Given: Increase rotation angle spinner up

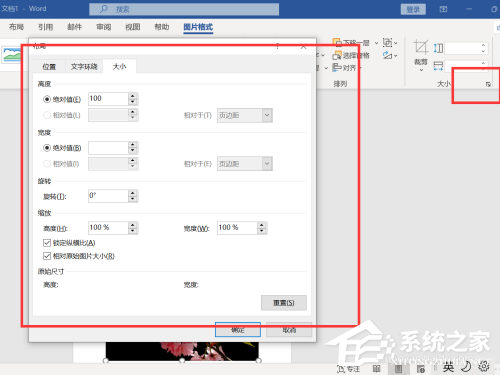Looking at the screenshot, I should [x=133, y=193].
